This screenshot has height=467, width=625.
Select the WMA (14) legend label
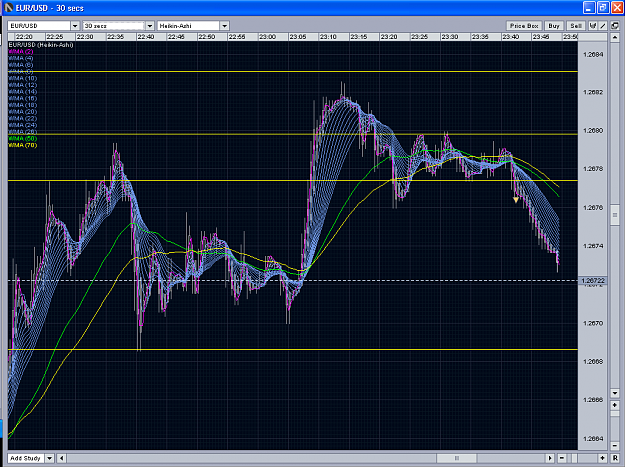click(23, 92)
